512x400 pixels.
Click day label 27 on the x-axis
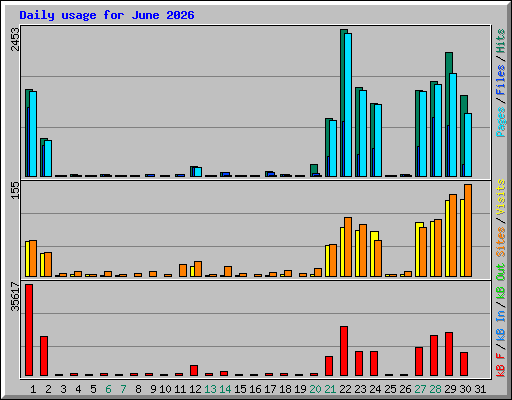coord(420,389)
